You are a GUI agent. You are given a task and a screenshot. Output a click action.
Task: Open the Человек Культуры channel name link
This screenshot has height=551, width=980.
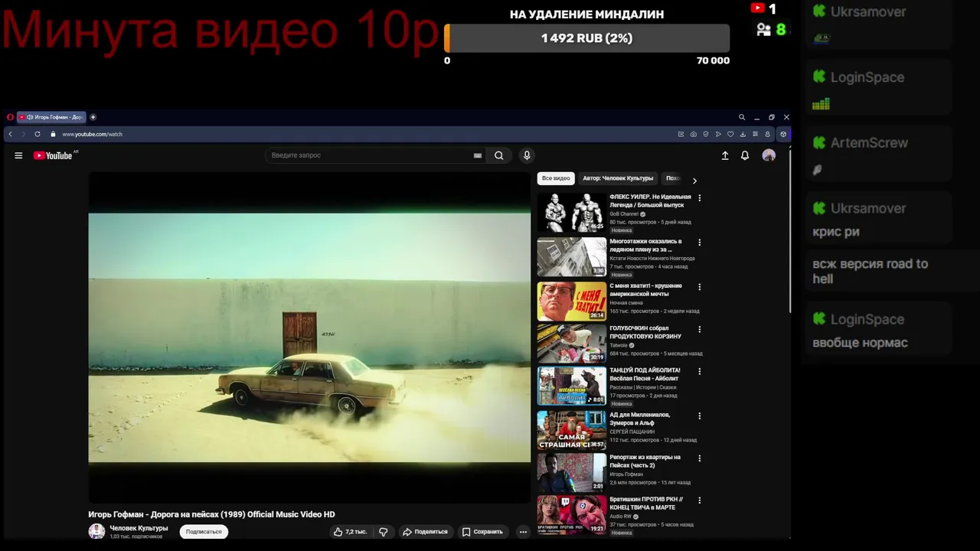pyautogui.click(x=139, y=528)
